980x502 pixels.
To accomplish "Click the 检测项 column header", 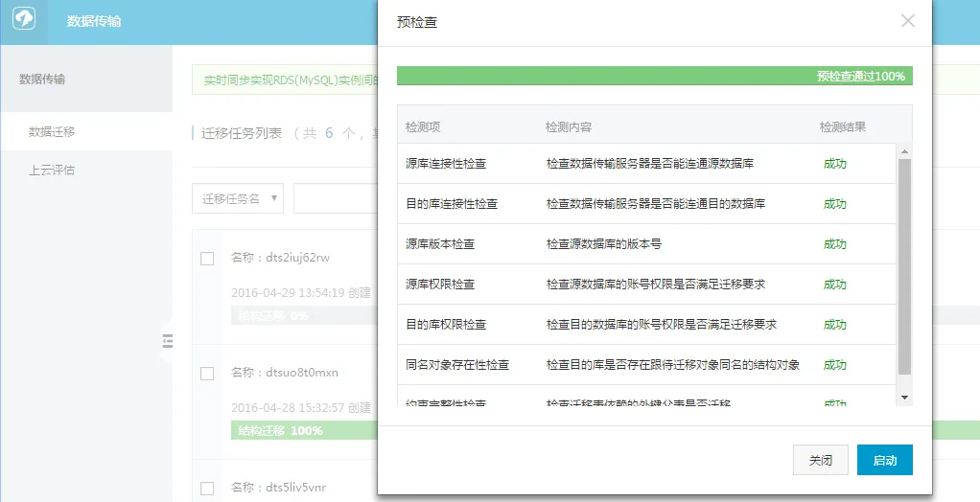I will [423, 127].
